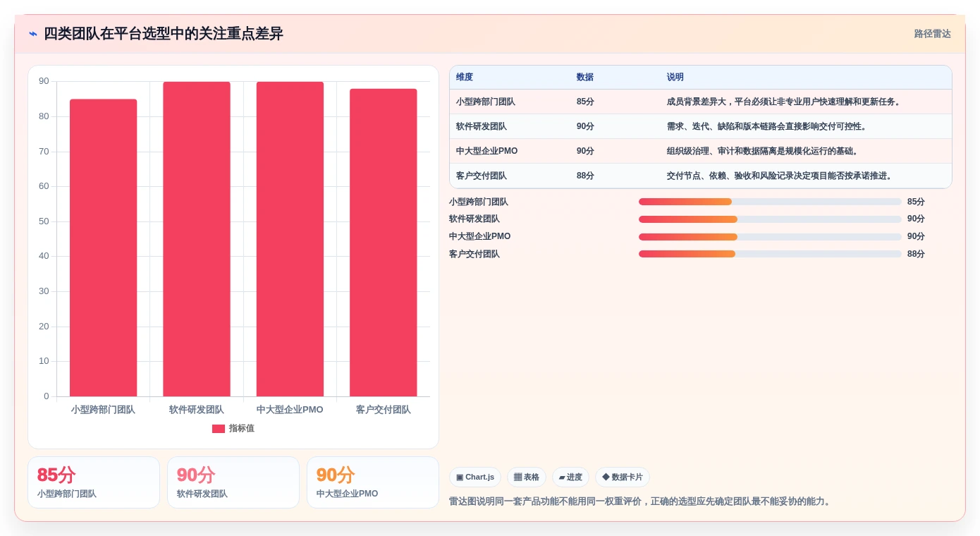This screenshot has width=980, height=536.
Task: Click the 软件研发团队 bar in the chart
Action: tap(197, 239)
